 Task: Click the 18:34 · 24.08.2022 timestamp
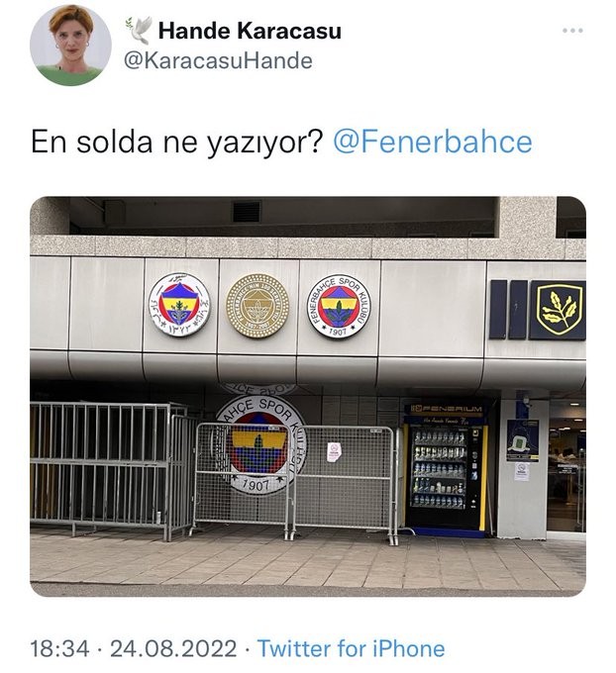pyautogui.click(x=133, y=648)
